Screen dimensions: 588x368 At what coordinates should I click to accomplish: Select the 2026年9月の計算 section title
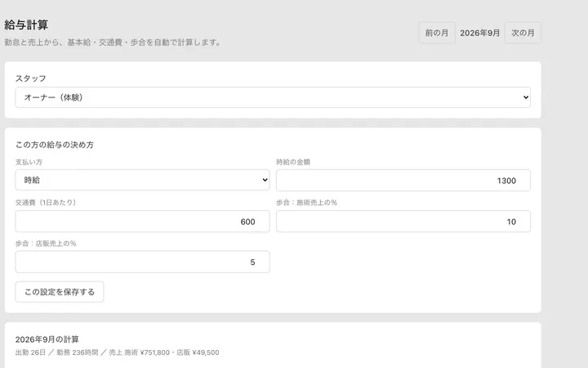pyautogui.click(x=47, y=339)
